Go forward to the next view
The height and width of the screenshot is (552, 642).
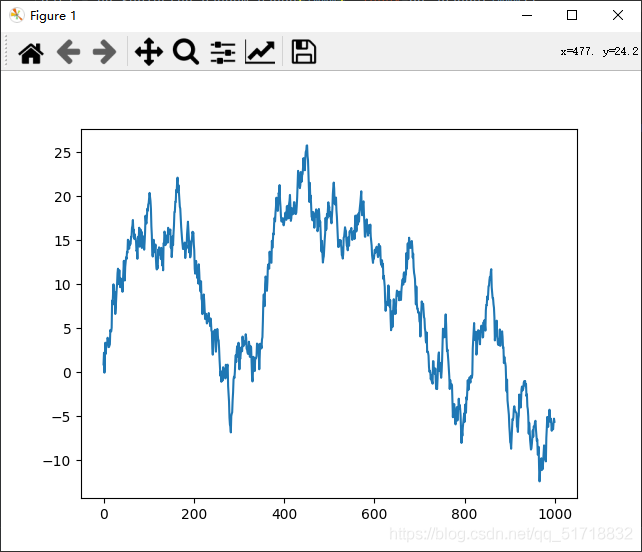tap(104, 52)
